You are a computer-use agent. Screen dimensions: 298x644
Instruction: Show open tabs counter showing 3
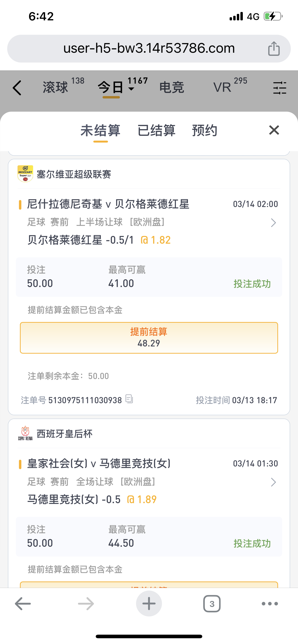212,604
